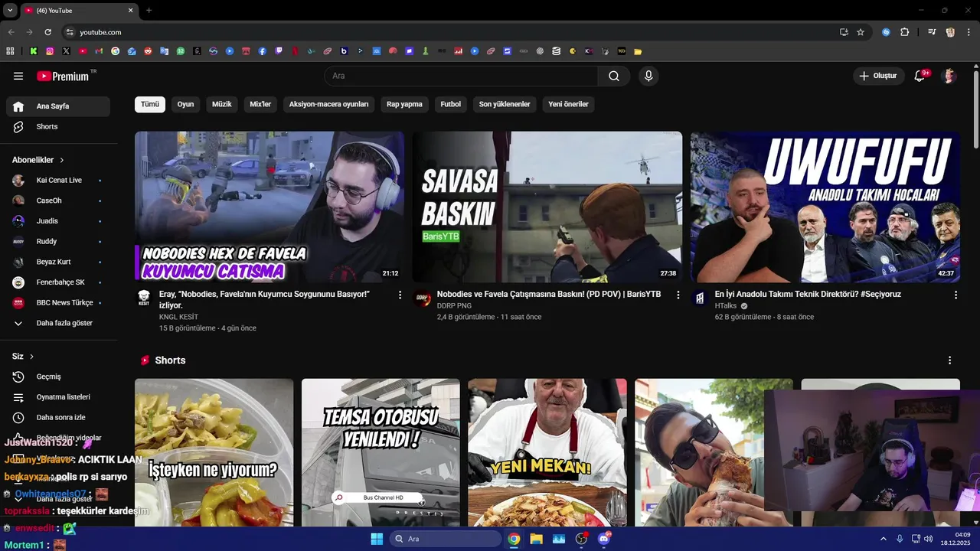Screen dimensions: 980x551
Task: Show hidden system tray icons
Action: (883, 539)
